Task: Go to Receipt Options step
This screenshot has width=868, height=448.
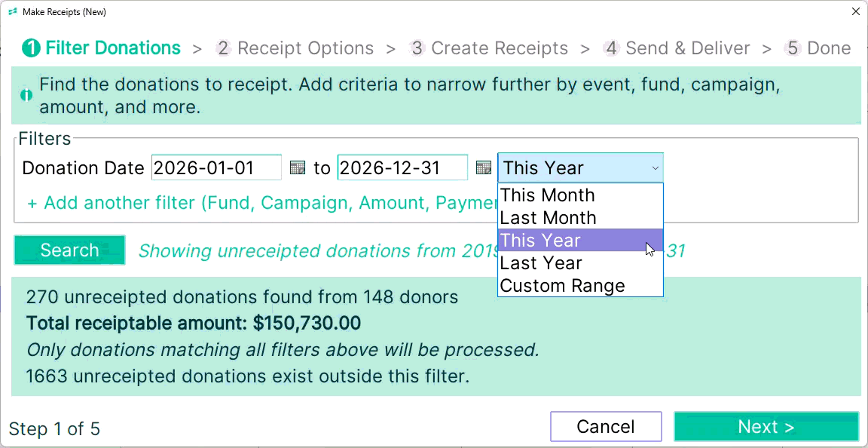Action: [x=306, y=49]
